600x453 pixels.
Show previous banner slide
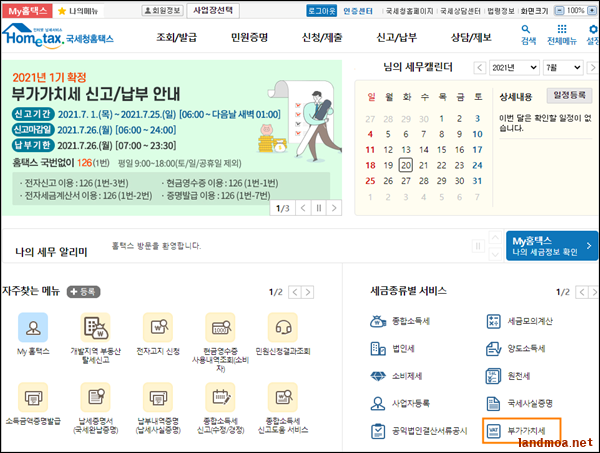tap(303, 208)
